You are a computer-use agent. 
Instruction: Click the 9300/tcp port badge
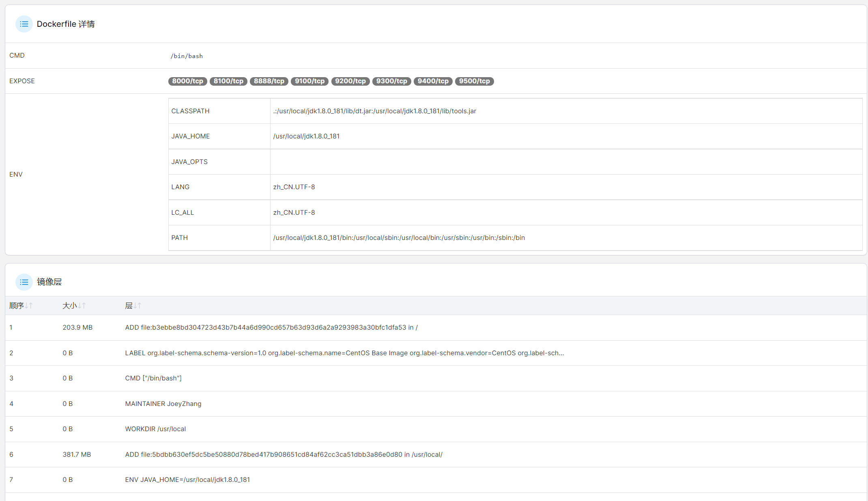[391, 81]
